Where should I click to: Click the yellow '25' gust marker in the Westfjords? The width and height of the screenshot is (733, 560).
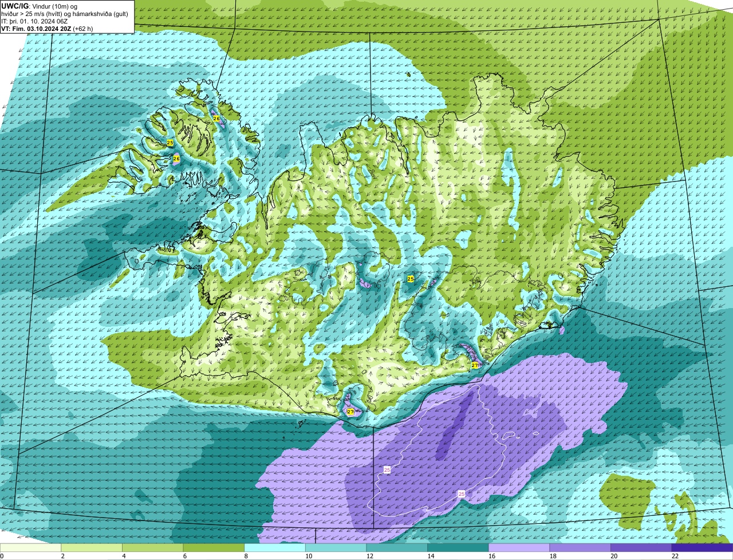(170, 142)
